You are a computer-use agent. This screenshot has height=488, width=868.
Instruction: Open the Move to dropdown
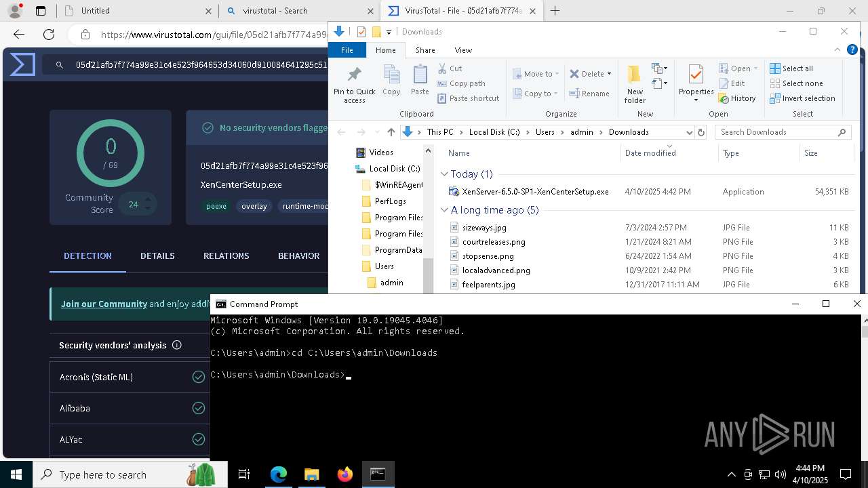536,74
